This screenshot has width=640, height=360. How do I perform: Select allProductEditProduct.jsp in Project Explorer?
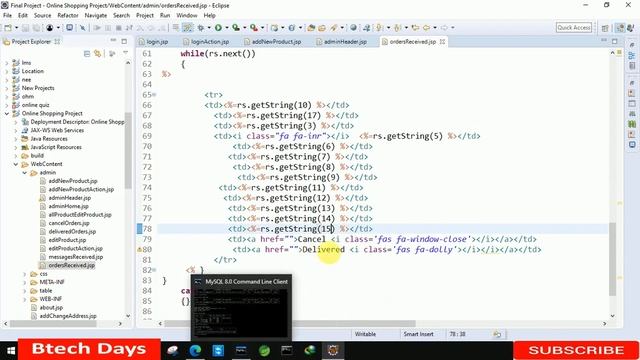80,215
